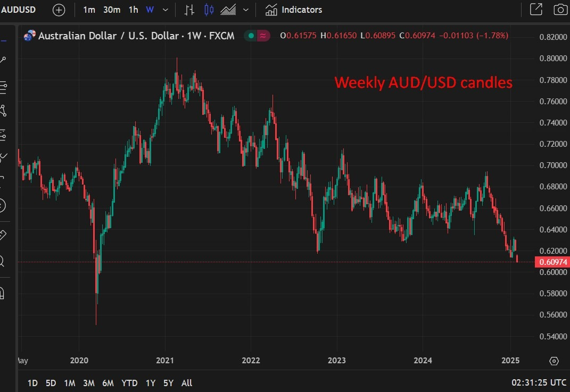The image size is (570, 392).
Task: Click the change value −0.01103 (−1.78%)
Action: tap(474, 36)
